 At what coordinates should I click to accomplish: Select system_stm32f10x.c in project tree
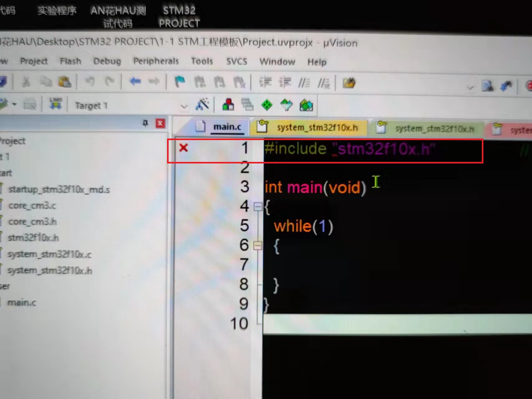click(50, 254)
